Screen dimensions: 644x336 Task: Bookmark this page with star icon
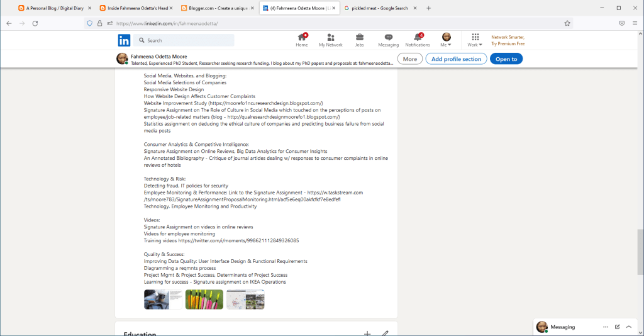(567, 23)
